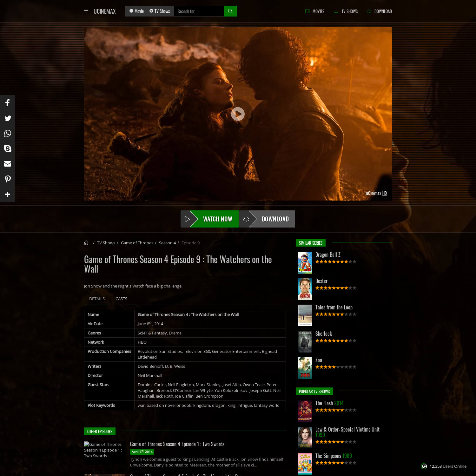Click the Dragon Ball Z star rating
Image resolution: width=476 pixels, height=476 pixels.
point(336,262)
